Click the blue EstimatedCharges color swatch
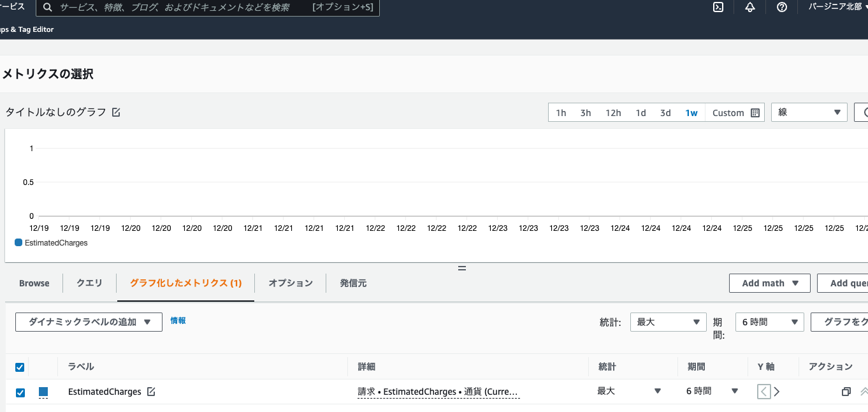This screenshot has height=412, width=868. [42, 392]
